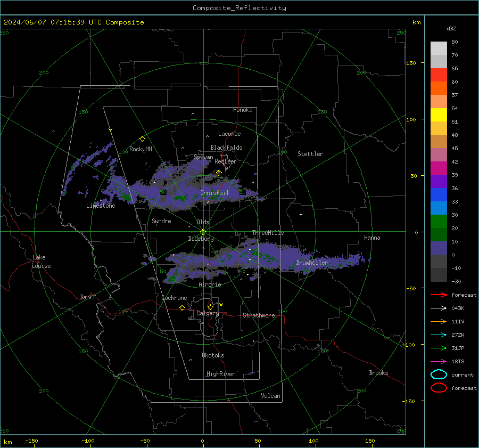Click the Airdrie city label
Image resolution: width=479 pixels, height=448 pixels.
click(210, 284)
